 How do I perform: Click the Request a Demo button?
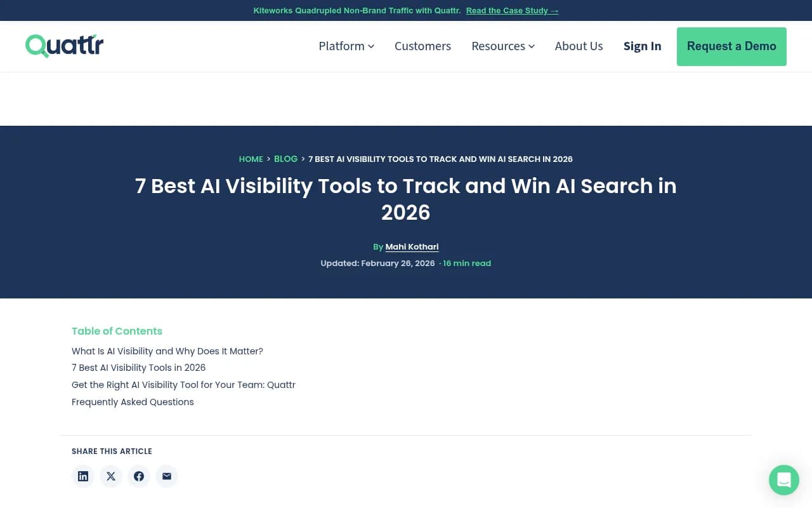731,46
